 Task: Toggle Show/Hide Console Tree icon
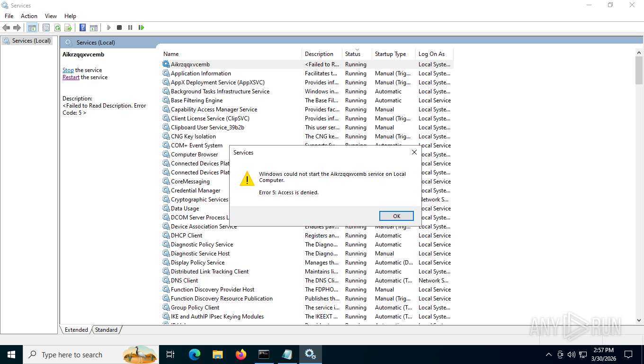[32, 27]
